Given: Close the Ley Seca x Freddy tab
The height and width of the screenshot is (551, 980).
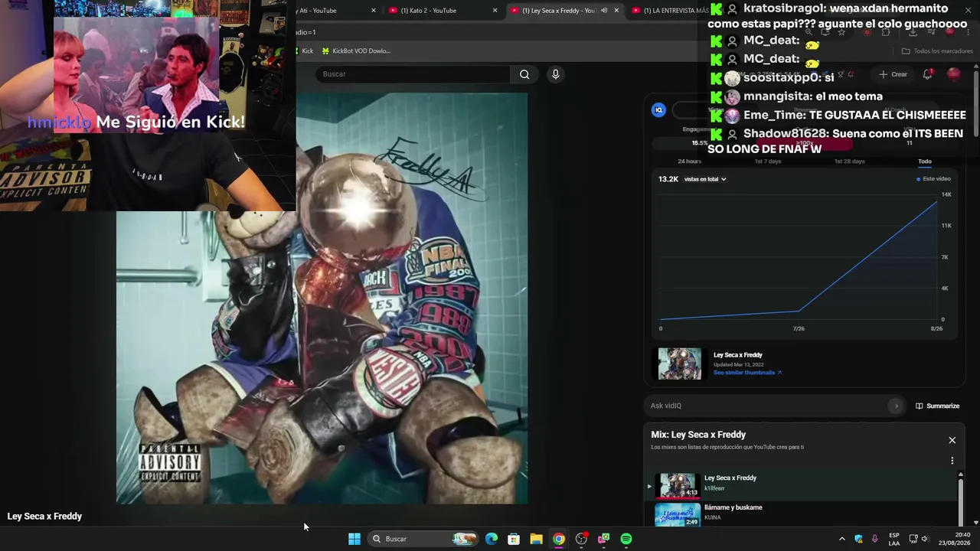Looking at the screenshot, I should pyautogui.click(x=616, y=11).
